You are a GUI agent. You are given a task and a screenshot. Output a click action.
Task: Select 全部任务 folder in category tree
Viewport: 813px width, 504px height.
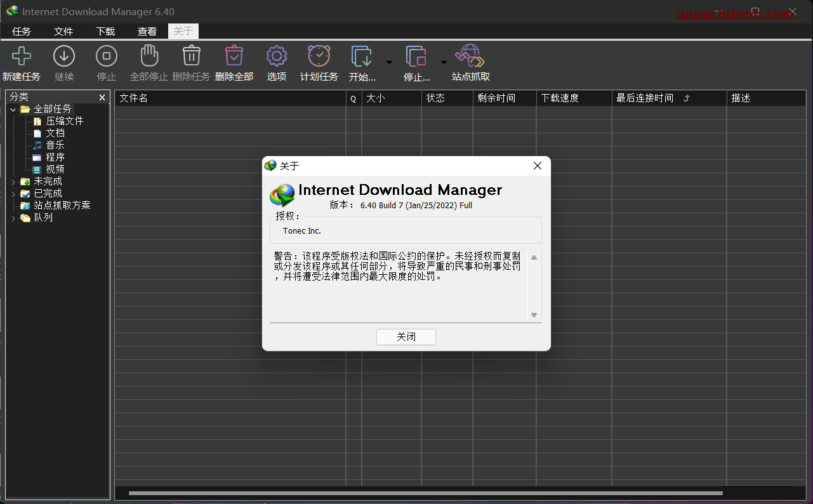[52, 109]
